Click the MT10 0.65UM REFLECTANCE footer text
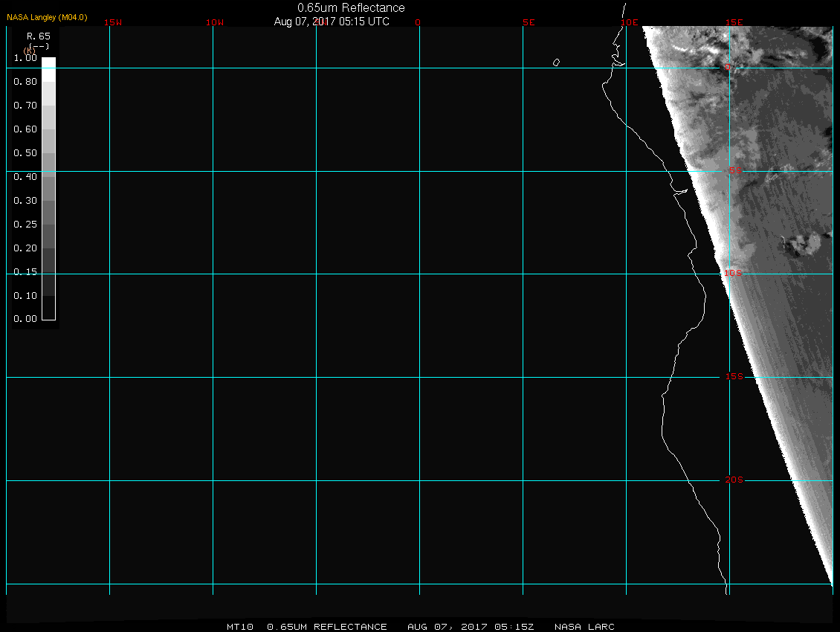Screen dimensions: 840x632 pos(307,627)
